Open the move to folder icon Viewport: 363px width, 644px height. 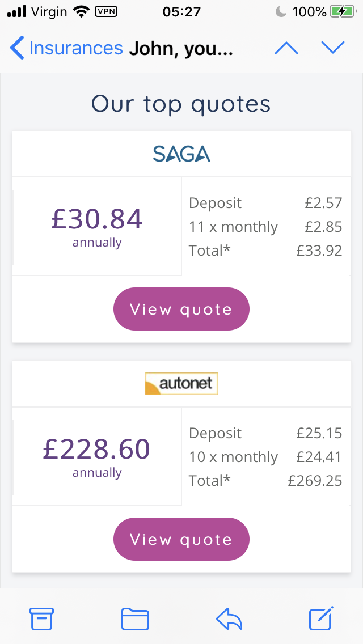point(135,618)
